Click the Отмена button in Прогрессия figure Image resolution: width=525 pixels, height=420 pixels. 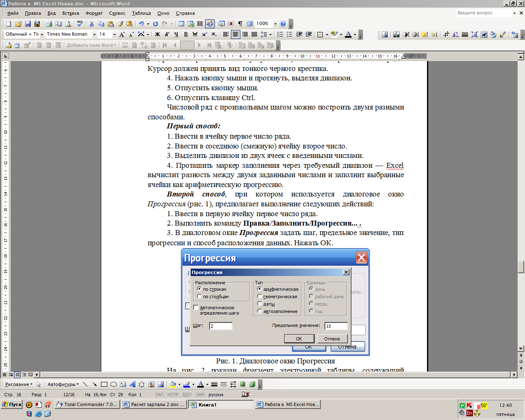pyautogui.click(x=332, y=339)
